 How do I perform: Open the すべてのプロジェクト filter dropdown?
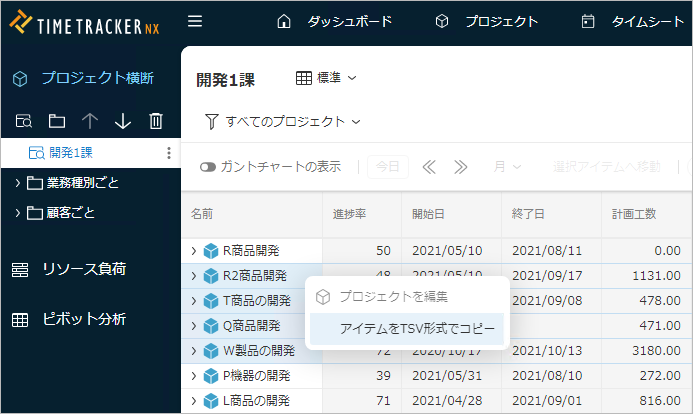click(282, 122)
